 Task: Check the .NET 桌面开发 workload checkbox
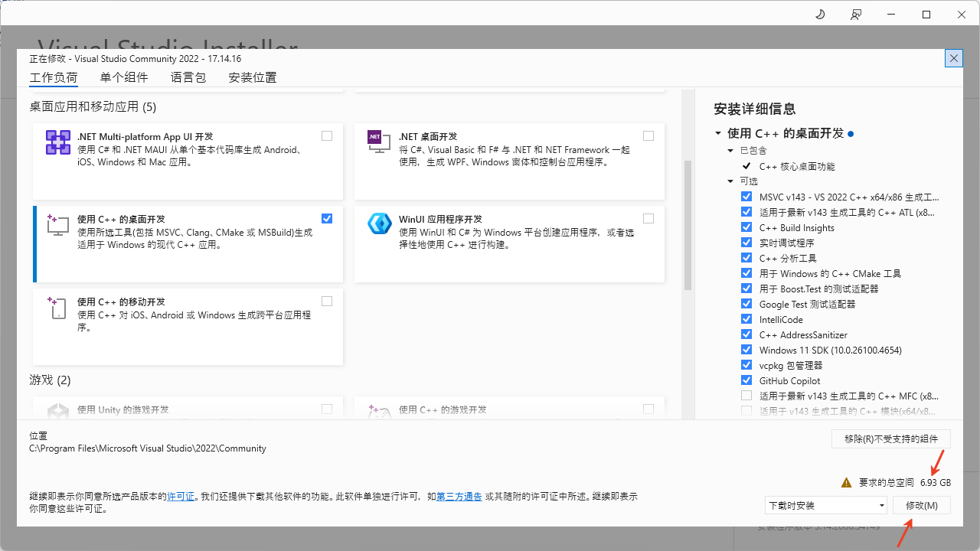click(648, 136)
